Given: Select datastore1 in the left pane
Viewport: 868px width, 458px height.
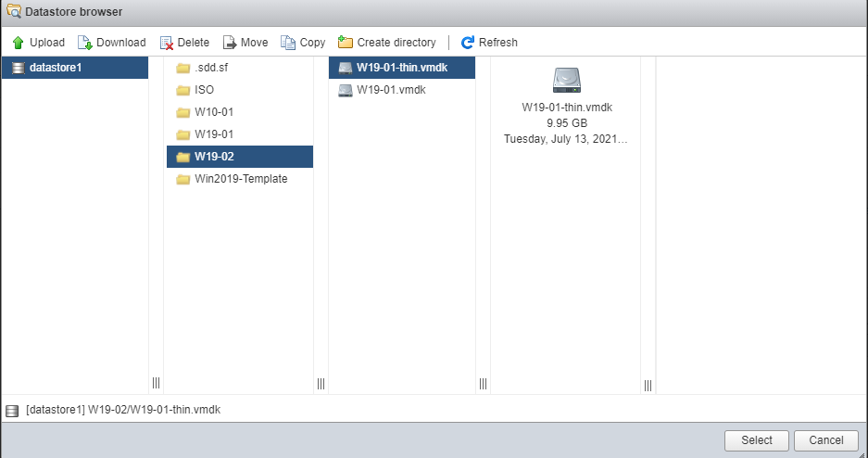Looking at the screenshot, I should point(75,68).
